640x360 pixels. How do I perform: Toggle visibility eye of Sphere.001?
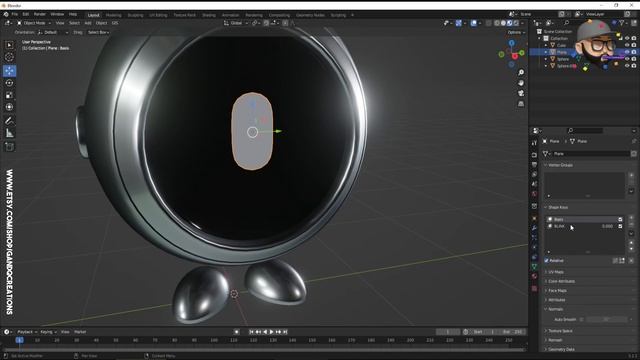[x=627, y=66]
